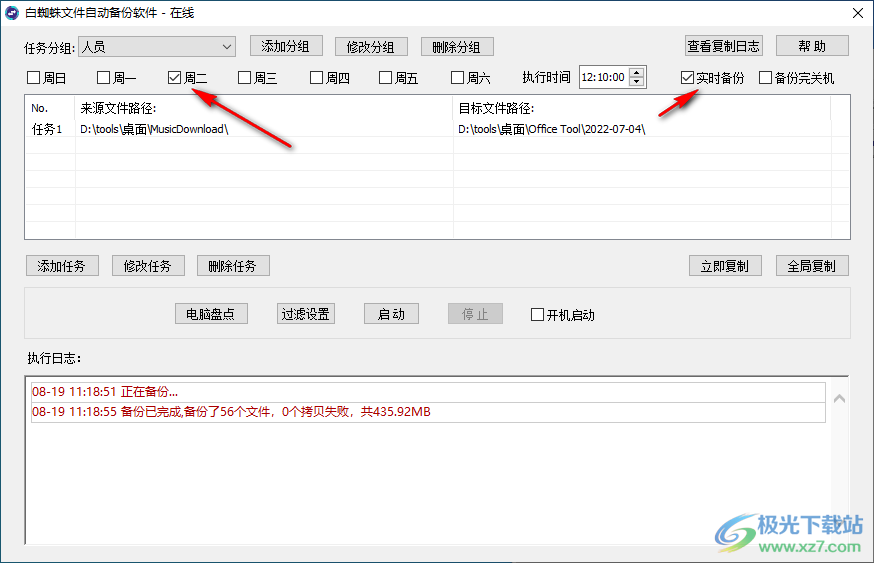Click the 修改任务 button

(148, 266)
